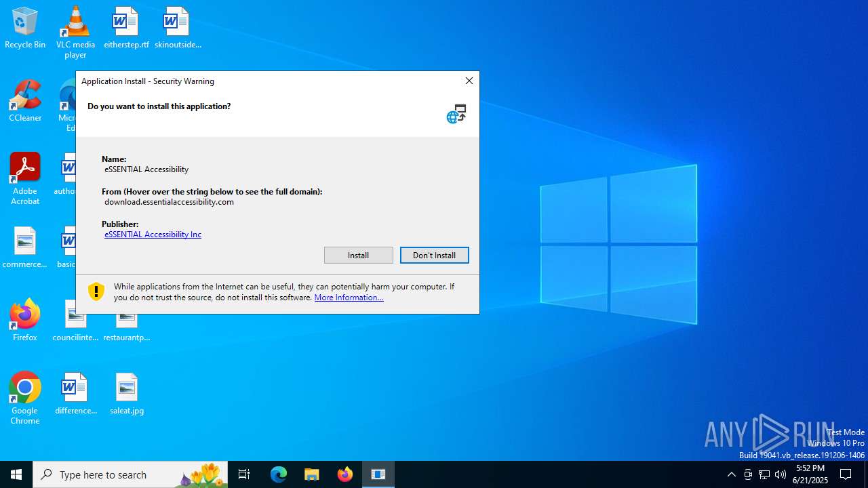Open the Action Center notifications
Screen dimensions: 868x488
[846, 474]
